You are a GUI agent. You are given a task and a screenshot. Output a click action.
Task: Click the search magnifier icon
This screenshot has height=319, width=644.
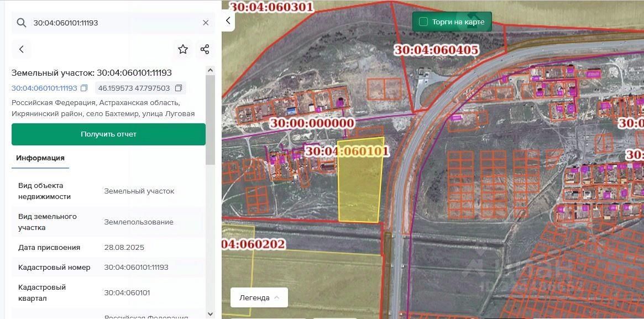coord(22,23)
